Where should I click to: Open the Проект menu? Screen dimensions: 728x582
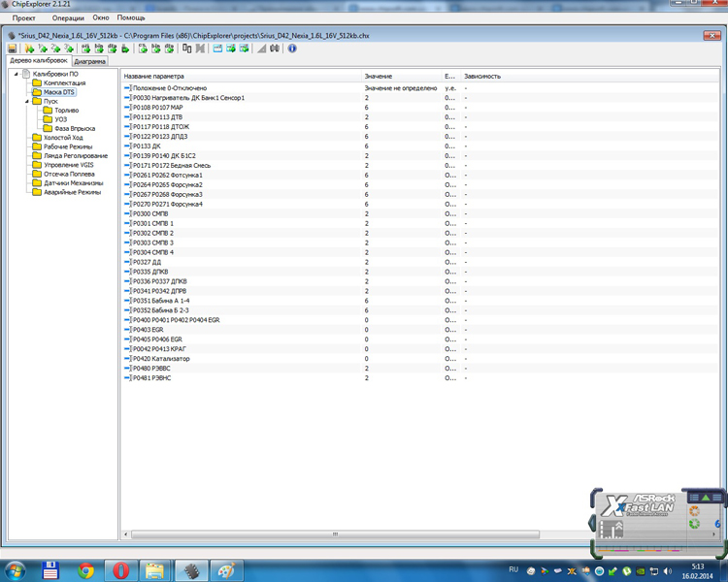24,17
